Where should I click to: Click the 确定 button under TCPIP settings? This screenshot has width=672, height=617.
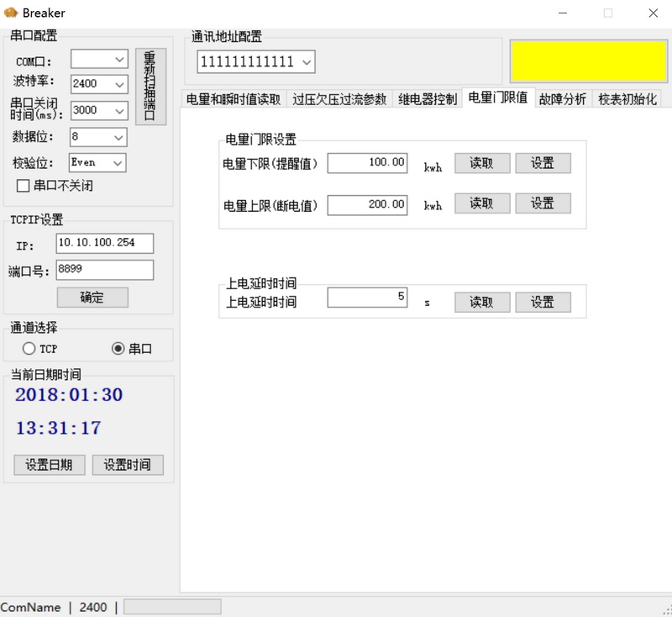pyautogui.click(x=92, y=298)
